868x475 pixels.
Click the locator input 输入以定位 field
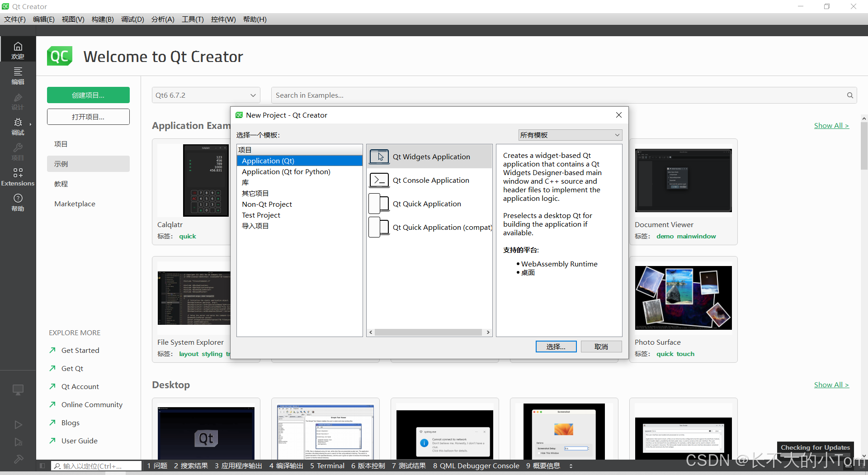96,465
